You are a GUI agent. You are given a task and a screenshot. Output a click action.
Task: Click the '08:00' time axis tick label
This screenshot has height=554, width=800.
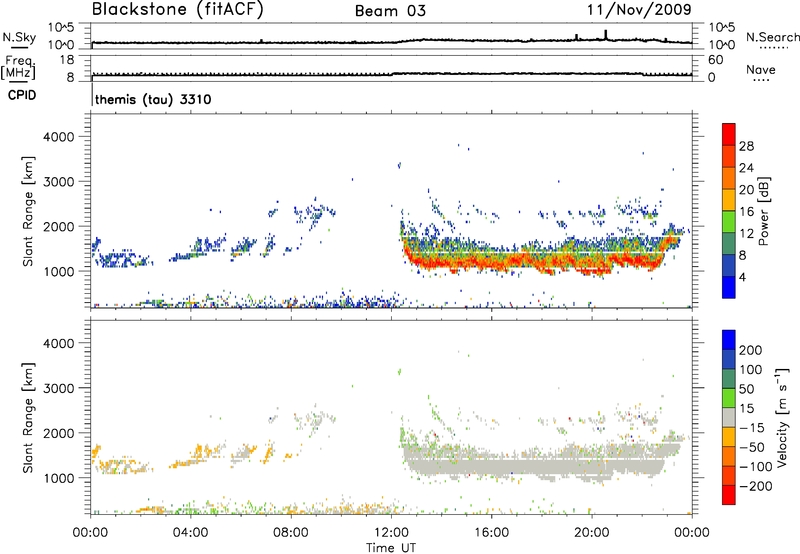(291, 533)
